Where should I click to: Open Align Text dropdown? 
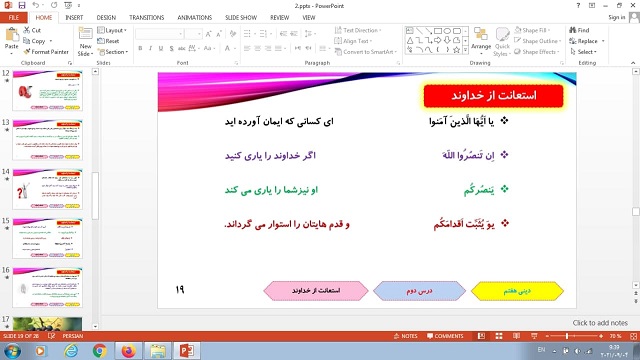(353, 41)
